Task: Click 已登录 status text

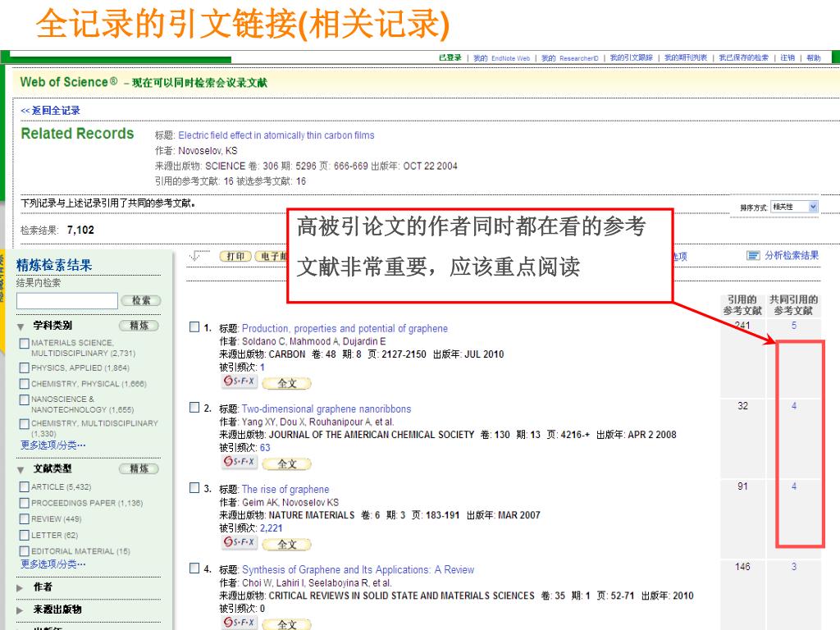Action: click(450, 58)
